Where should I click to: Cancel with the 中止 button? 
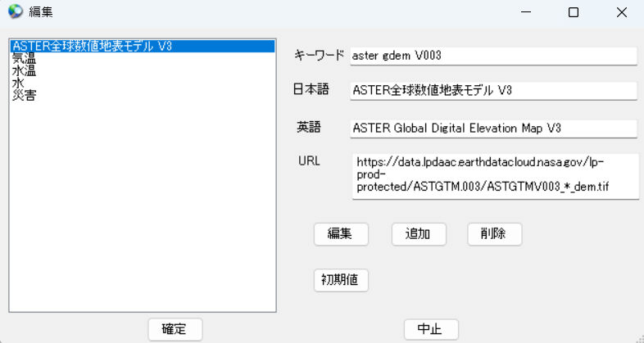pyautogui.click(x=430, y=329)
